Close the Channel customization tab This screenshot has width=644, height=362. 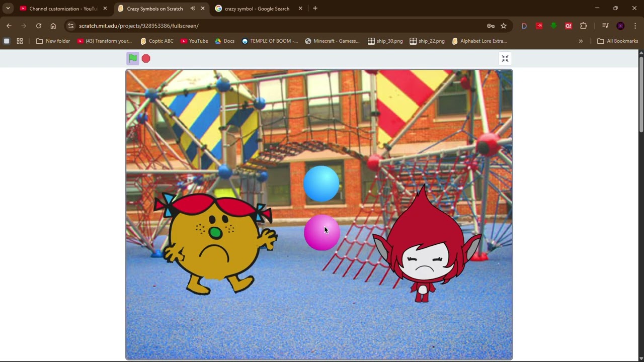[105, 9]
